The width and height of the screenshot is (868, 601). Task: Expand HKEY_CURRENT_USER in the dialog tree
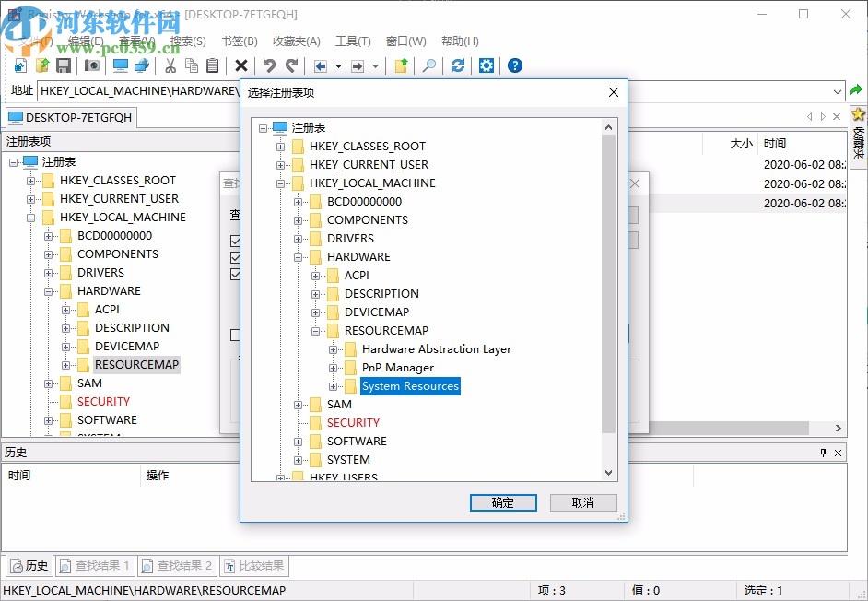pyautogui.click(x=281, y=165)
